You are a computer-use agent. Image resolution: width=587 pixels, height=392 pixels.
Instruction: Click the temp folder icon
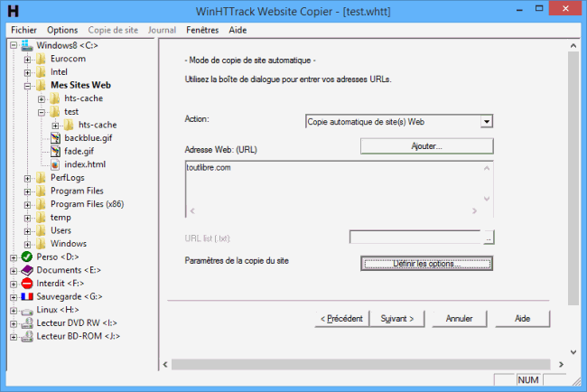click(x=41, y=217)
